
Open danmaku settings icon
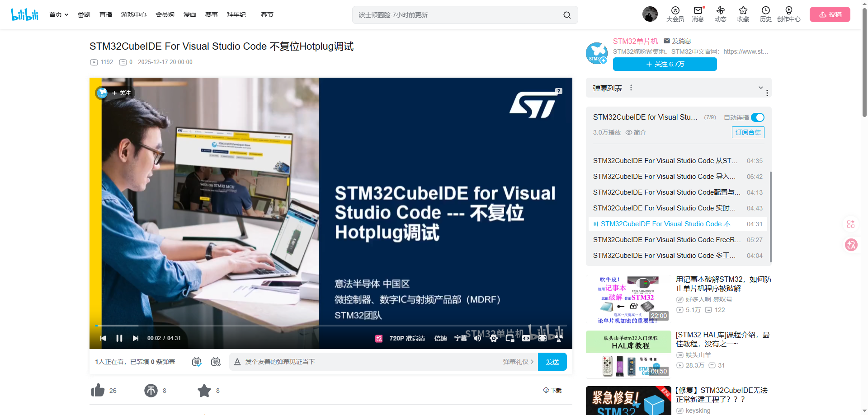(x=216, y=362)
